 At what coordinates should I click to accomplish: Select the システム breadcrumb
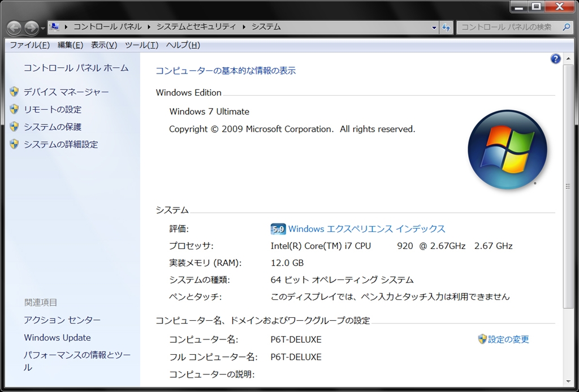tap(266, 27)
